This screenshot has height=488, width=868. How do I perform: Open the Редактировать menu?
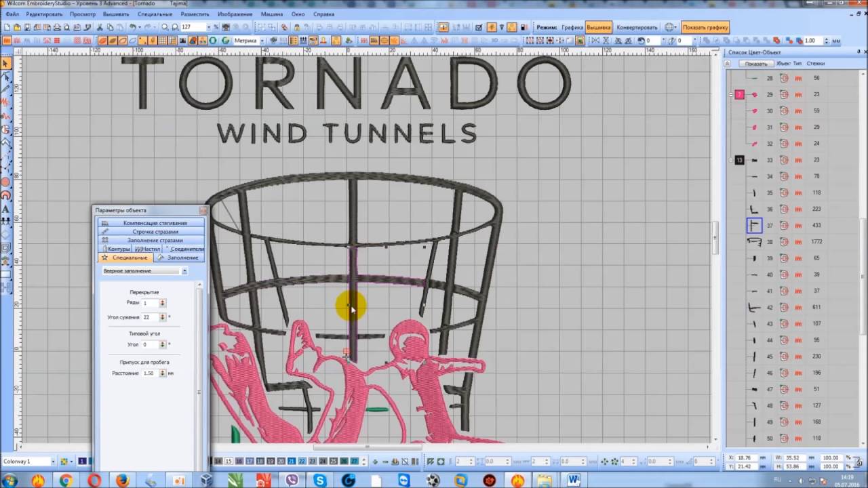(43, 14)
